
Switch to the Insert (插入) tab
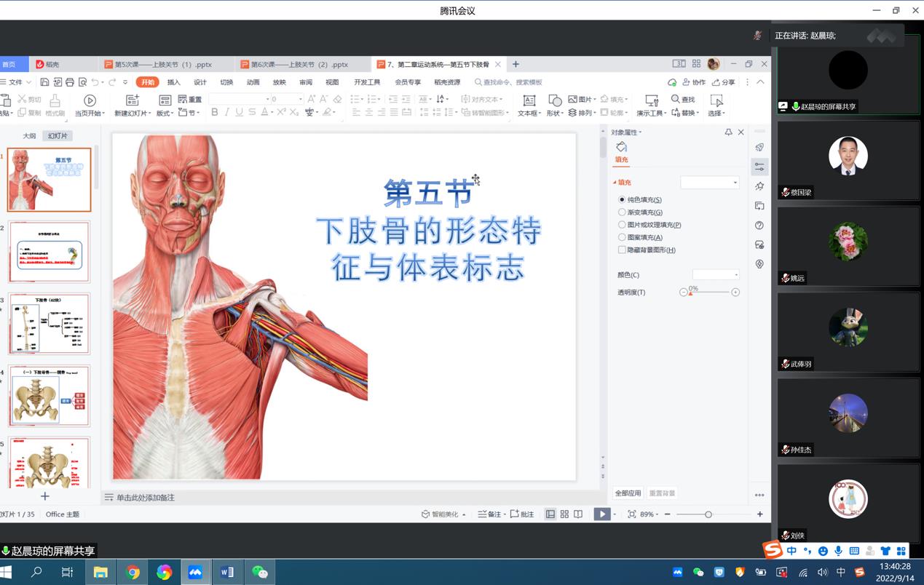coord(173,82)
